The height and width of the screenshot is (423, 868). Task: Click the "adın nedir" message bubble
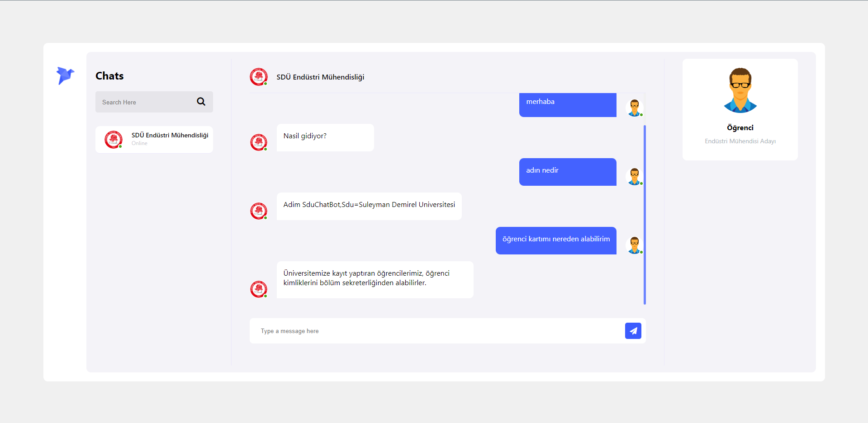[x=568, y=172]
